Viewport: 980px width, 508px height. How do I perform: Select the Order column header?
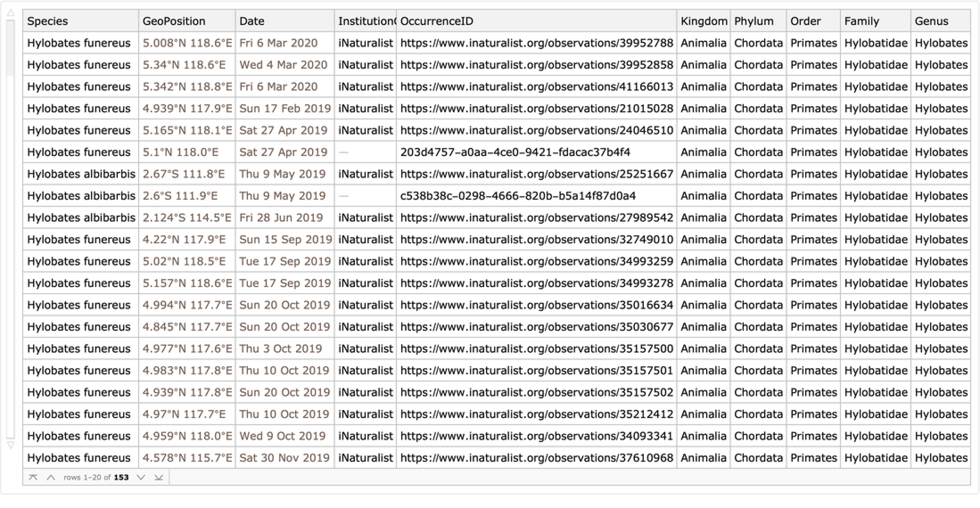click(814, 21)
